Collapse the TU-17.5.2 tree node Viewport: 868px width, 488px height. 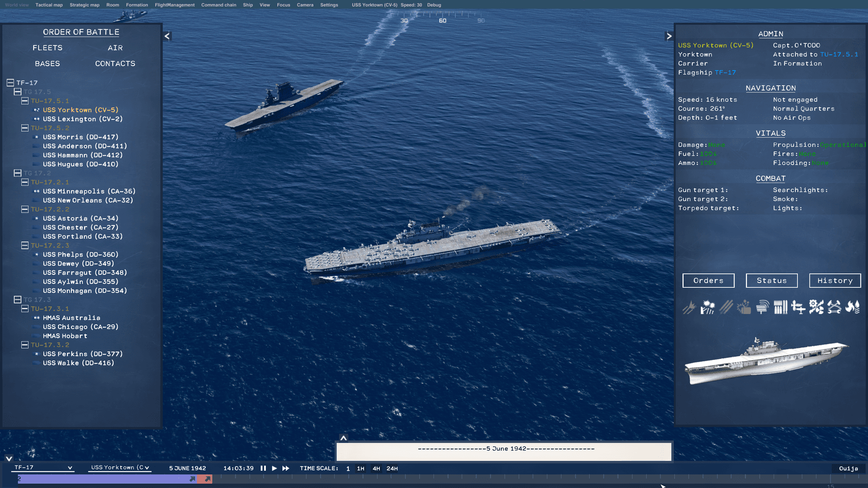click(x=25, y=128)
